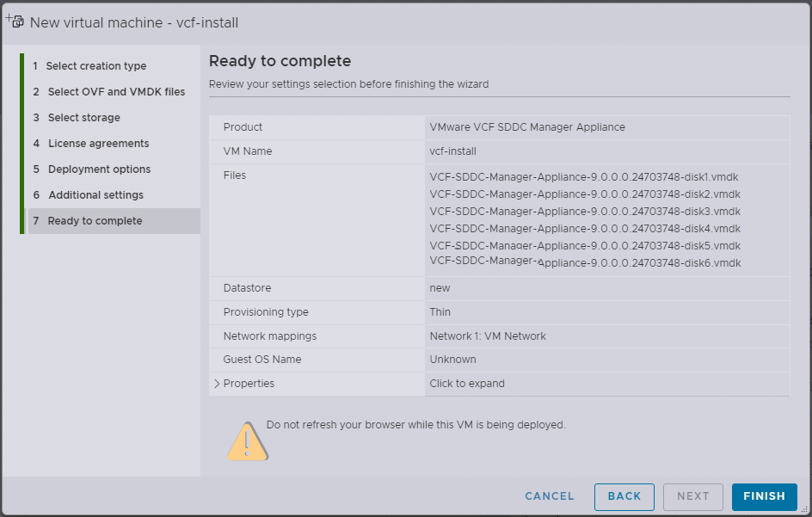The height and width of the screenshot is (517, 812).
Task: Navigate to step 4 License agreements
Action: click(98, 144)
